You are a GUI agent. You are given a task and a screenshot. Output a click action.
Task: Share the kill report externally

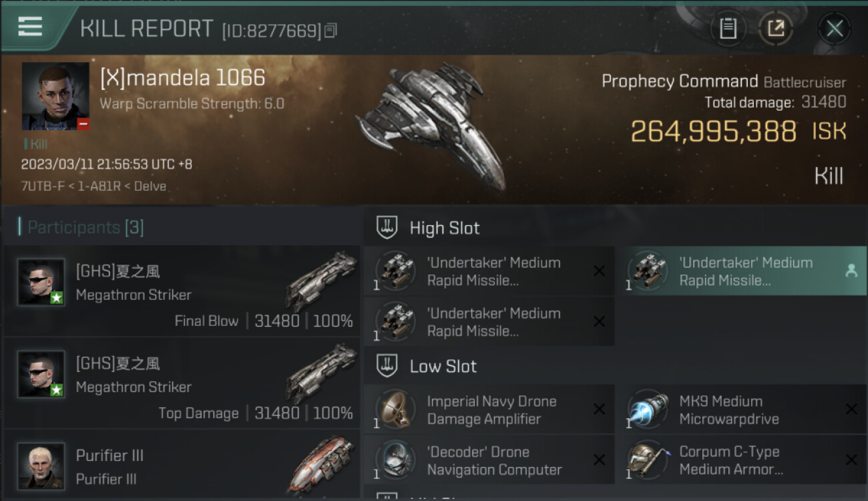pos(776,29)
